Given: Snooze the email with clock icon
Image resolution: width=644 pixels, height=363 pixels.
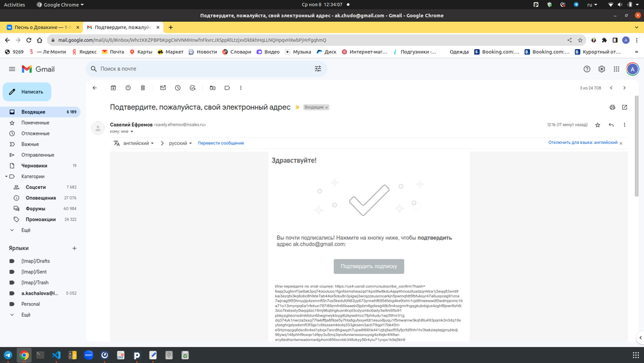Looking at the screenshot, I should pyautogui.click(x=178, y=88).
